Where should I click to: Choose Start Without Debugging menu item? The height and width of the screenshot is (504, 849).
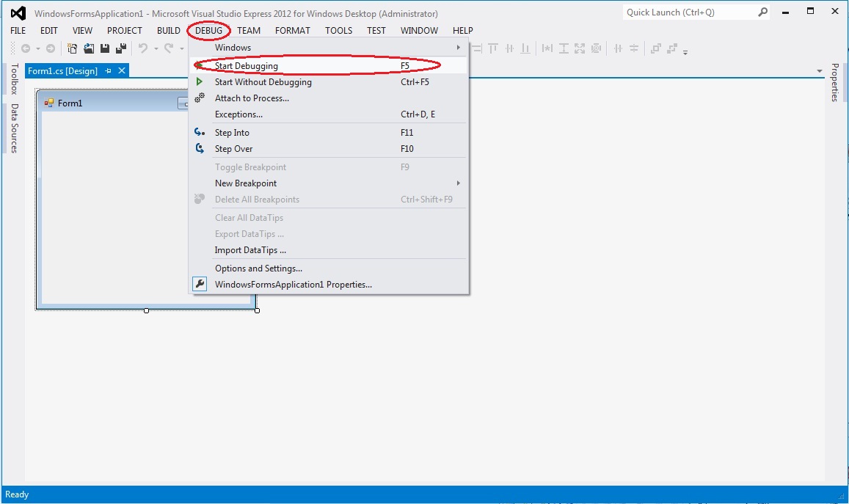pyautogui.click(x=263, y=82)
